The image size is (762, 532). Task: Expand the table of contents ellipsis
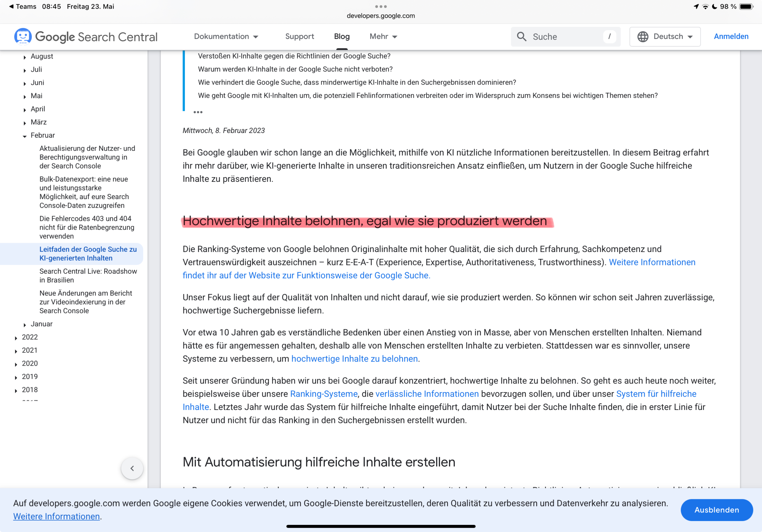click(x=198, y=112)
